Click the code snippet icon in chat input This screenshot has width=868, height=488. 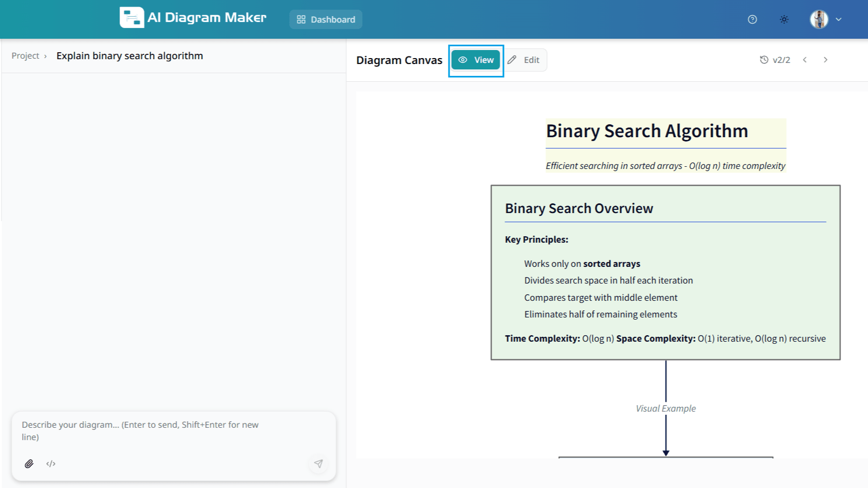(51, 463)
